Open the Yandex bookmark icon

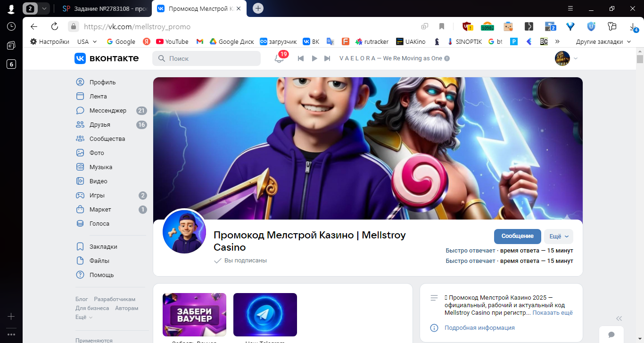(147, 41)
